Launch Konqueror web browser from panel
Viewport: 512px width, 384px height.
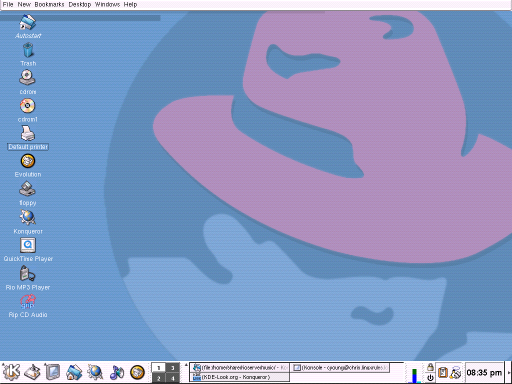click(x=95, y=372)
